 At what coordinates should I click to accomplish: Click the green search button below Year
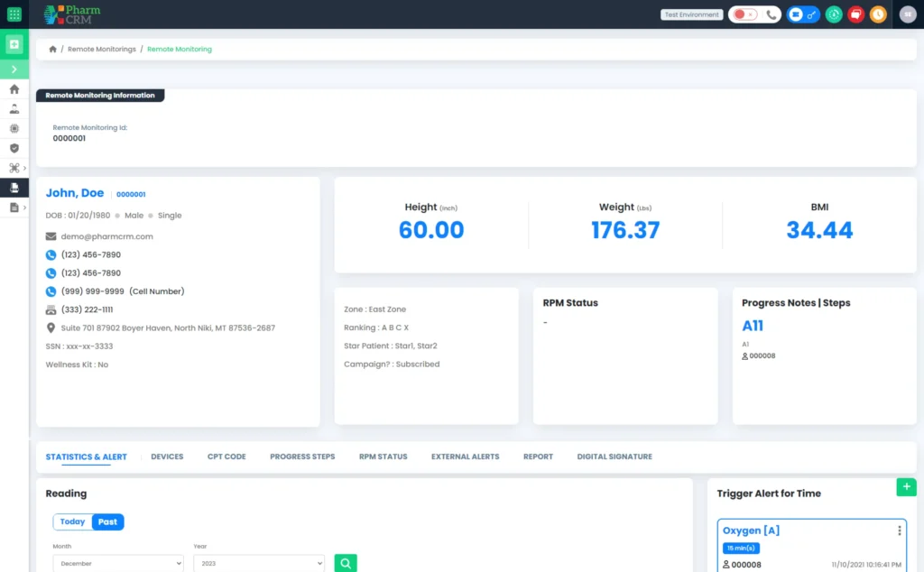(x=346, y=562)
